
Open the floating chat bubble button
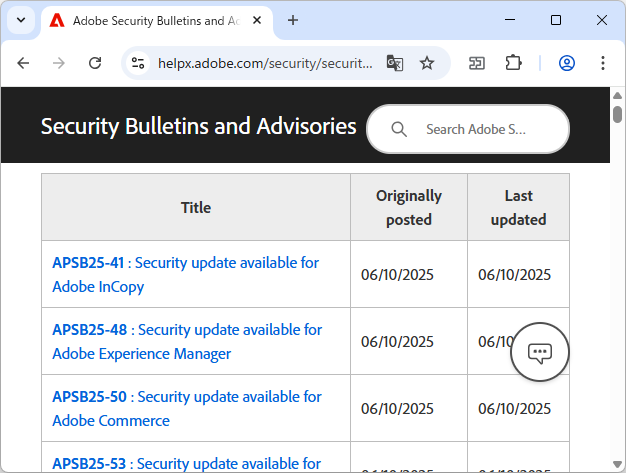540,352
